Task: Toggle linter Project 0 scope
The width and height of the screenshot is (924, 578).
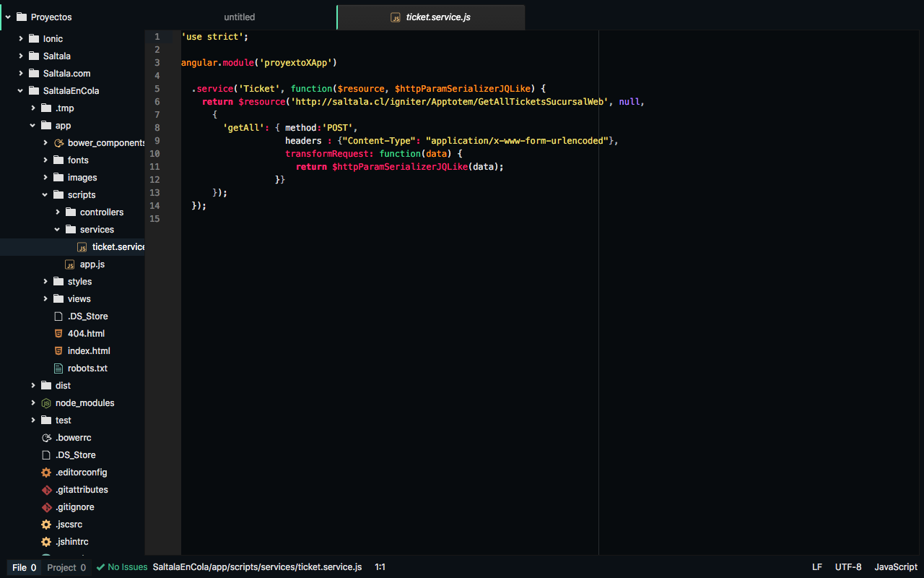Action: click(66, 567)
